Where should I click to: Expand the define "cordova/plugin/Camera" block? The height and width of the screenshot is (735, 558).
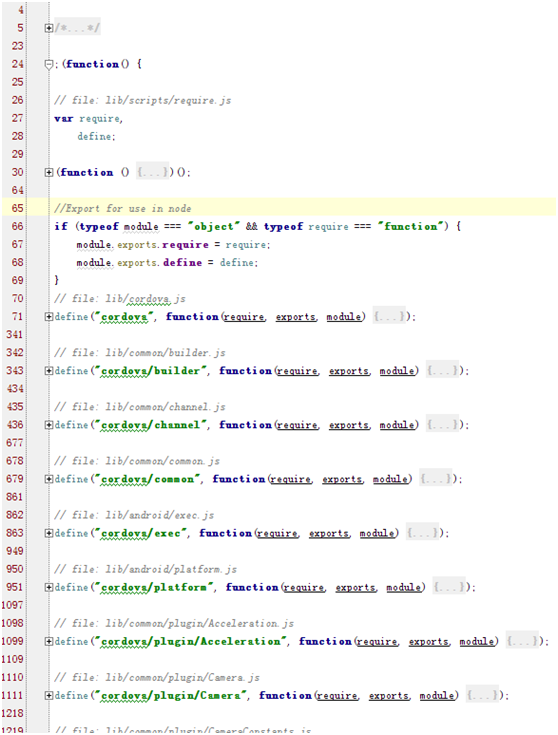(x=49, y=696)
